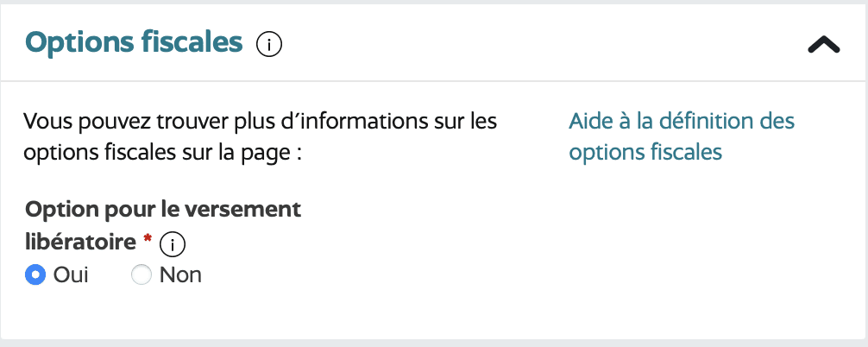This screenshot has width=868, height=347.
Task: Choose Non via its text label
Action: [180, 275]
